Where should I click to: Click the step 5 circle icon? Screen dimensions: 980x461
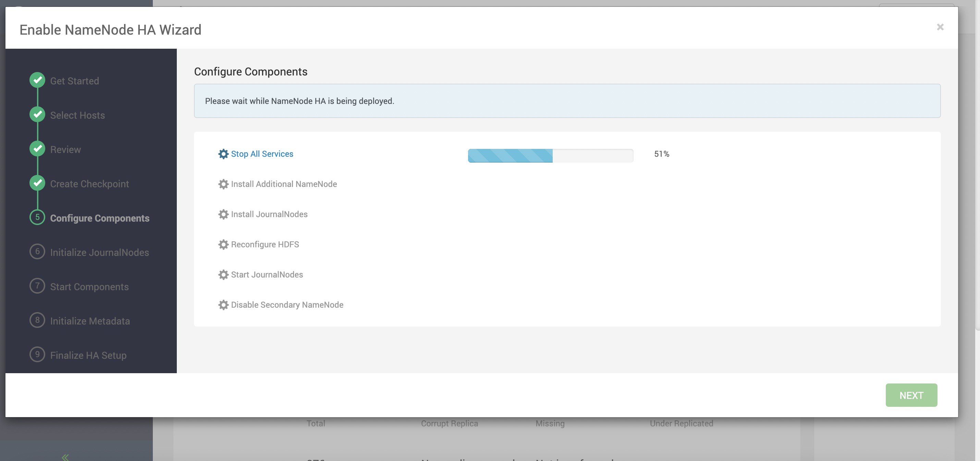tap(37, 217)
